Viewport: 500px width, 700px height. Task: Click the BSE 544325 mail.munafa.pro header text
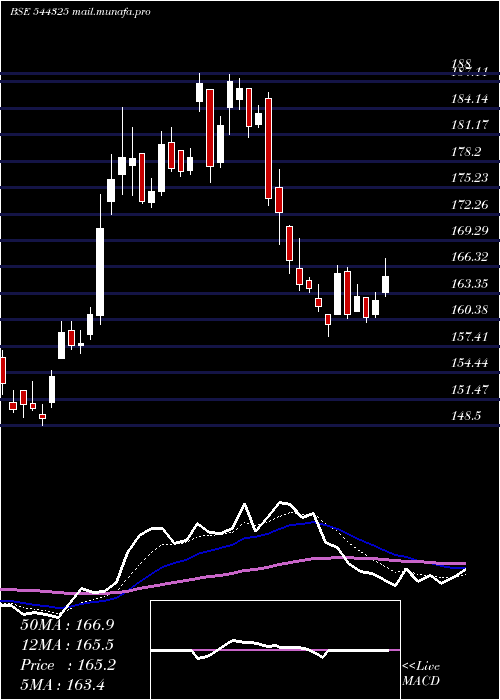(80, 12)
